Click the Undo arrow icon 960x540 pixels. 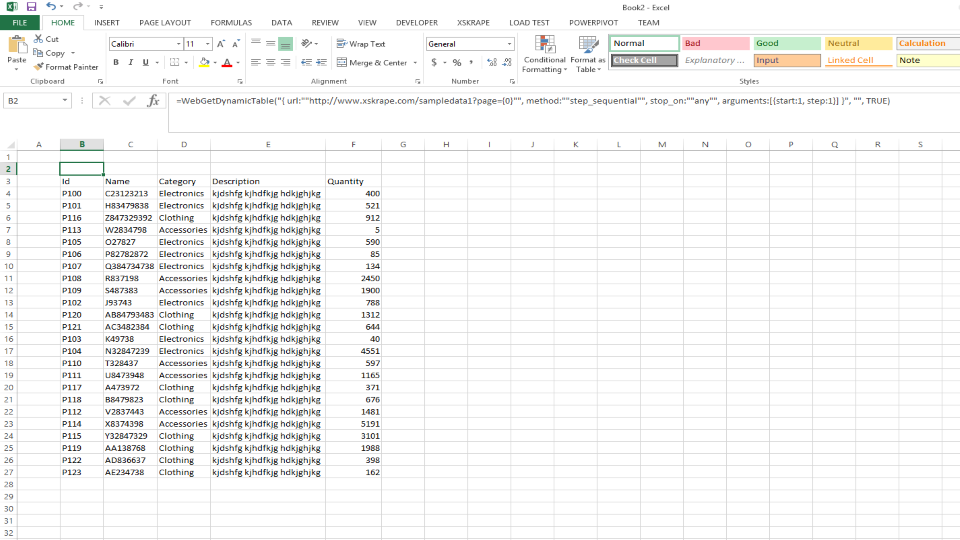(x=51, y=7)
